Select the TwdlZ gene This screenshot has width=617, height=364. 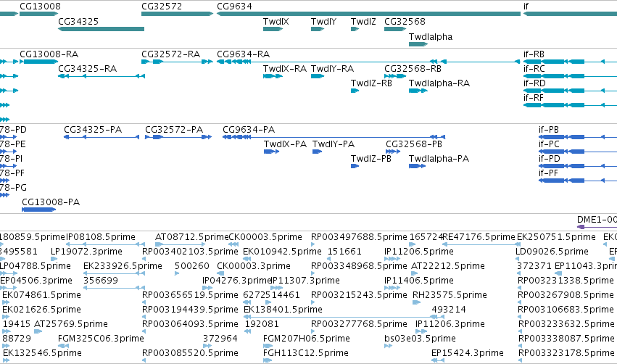(x=355, y=29)
